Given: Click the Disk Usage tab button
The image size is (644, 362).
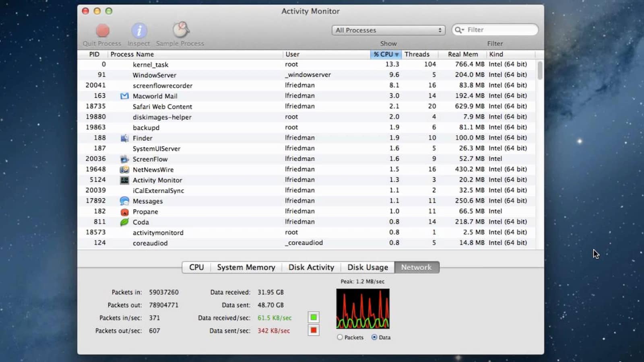Looking at the screenshot, I should coord(367,267).
